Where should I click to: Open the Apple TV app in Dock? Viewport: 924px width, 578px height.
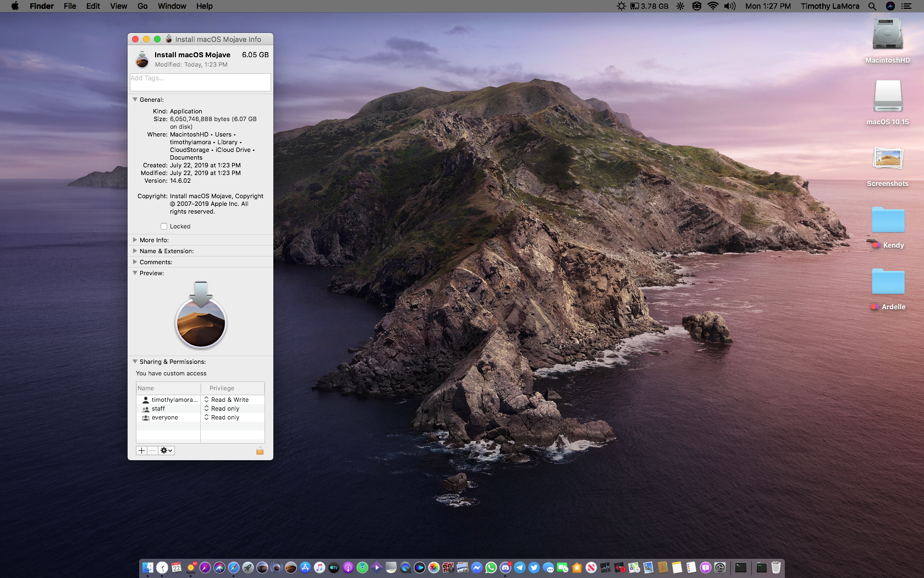pyautogui.click(x=333, y=568)
